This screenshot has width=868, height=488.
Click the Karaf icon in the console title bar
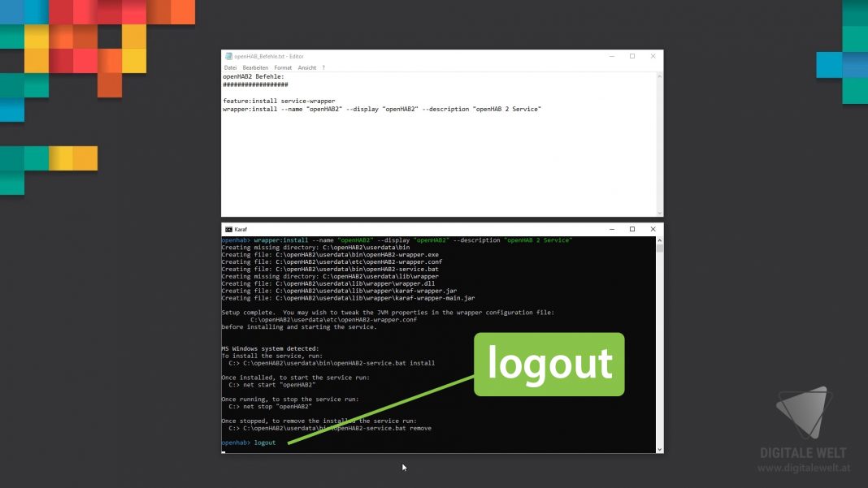227,229
